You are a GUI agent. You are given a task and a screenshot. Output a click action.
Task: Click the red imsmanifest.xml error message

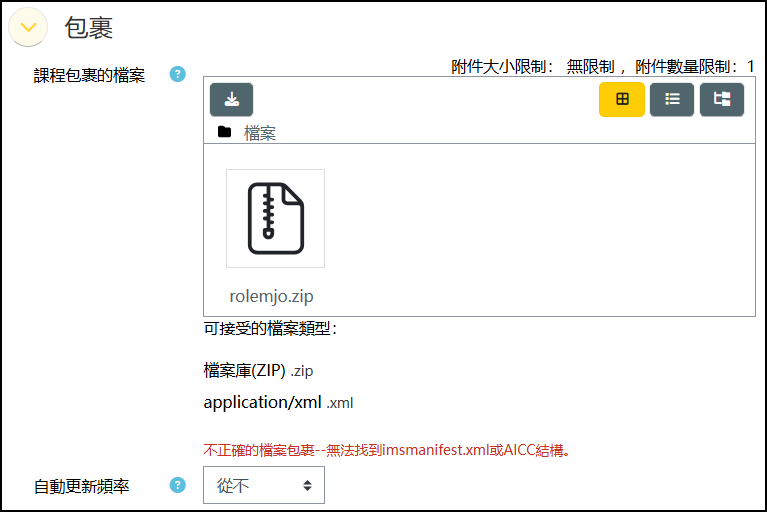pyautogui.click(x=387, y=450)
